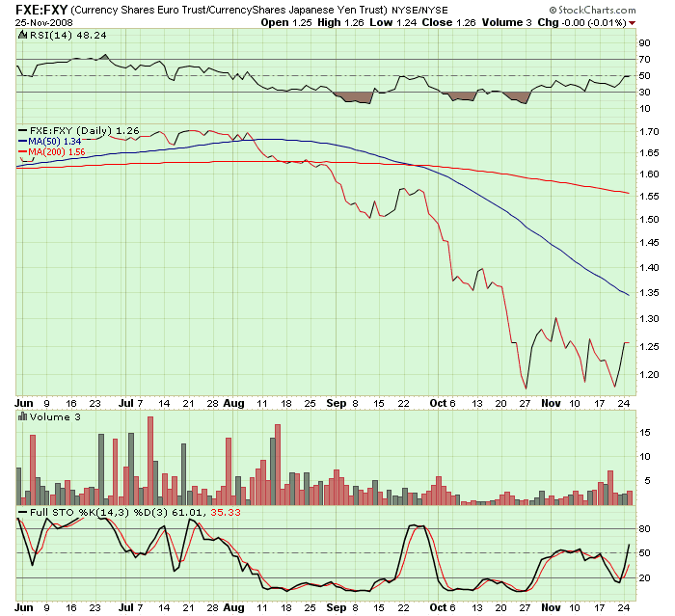This screenshot has width=675, height=616.
Task: Click the Jul label under the price chart
Action: (x=126, y=403)
